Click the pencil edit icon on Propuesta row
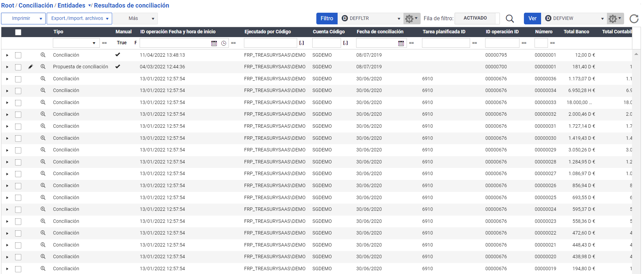This screenshot has width=644, height=274. [31, 67]
